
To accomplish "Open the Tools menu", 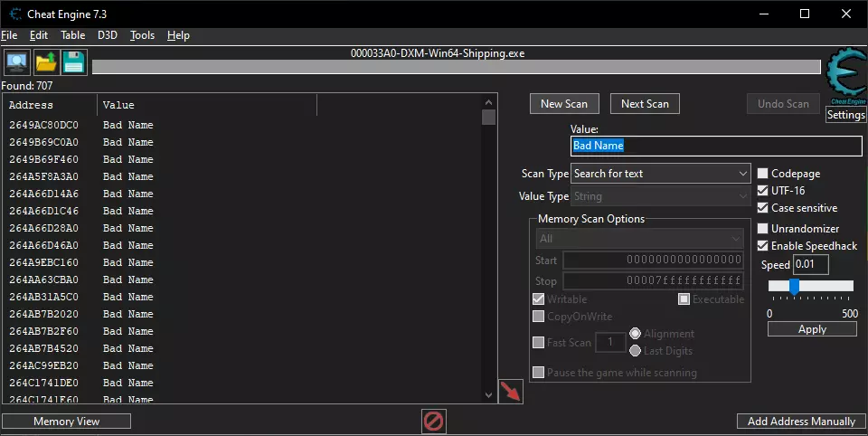I will click(x=142, y=35).
